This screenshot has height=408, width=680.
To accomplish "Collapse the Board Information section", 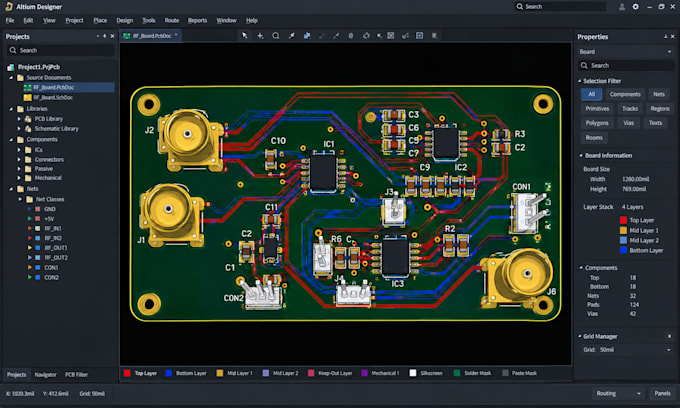I will (580, 155).
